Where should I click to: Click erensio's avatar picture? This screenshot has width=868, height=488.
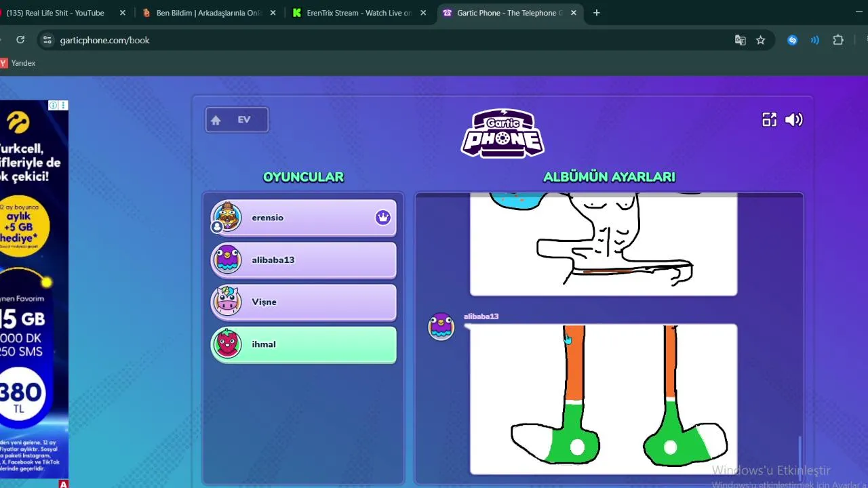[227, 217]
